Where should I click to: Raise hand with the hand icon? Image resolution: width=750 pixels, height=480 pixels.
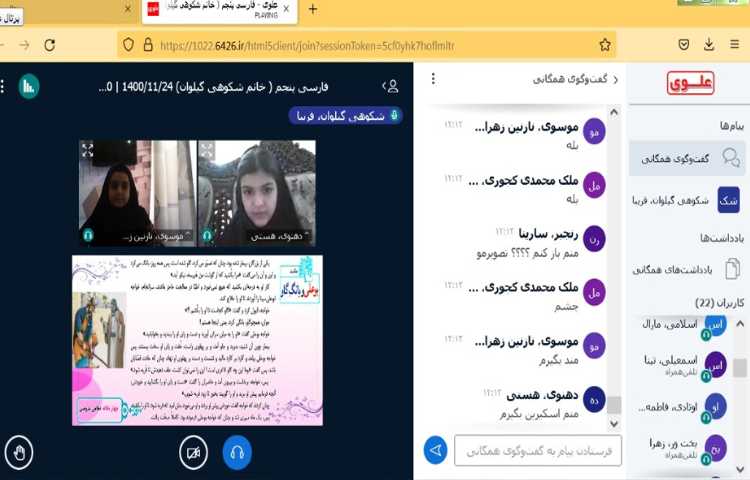(19, 452)
